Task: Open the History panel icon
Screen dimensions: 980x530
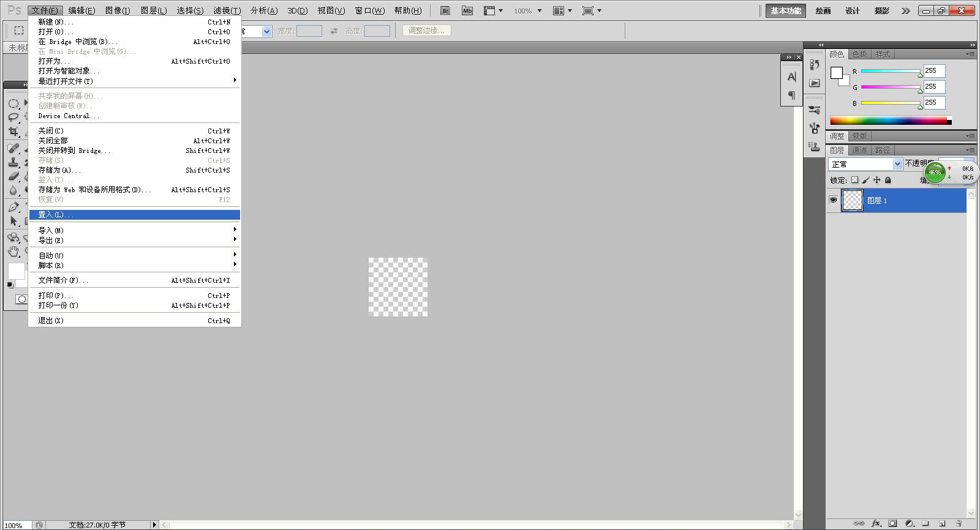Action: [814, 64]
